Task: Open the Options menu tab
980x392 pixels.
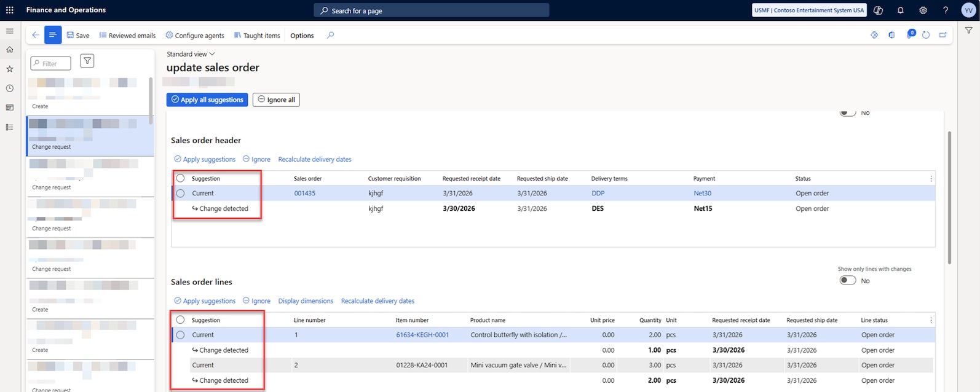Action: click(x=302, y=36)
